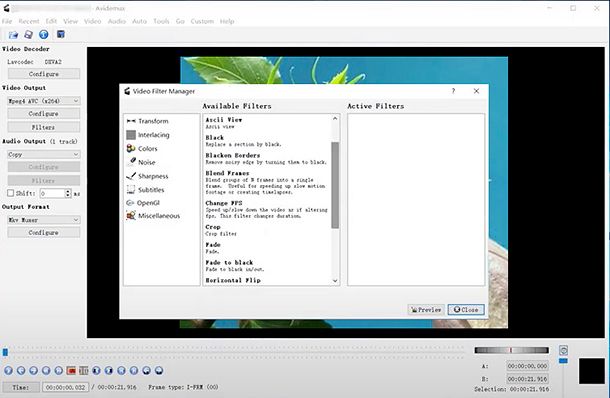This screenshot has width=610, height=398.
Task: Step forward one frame
Action: [33, 370]
